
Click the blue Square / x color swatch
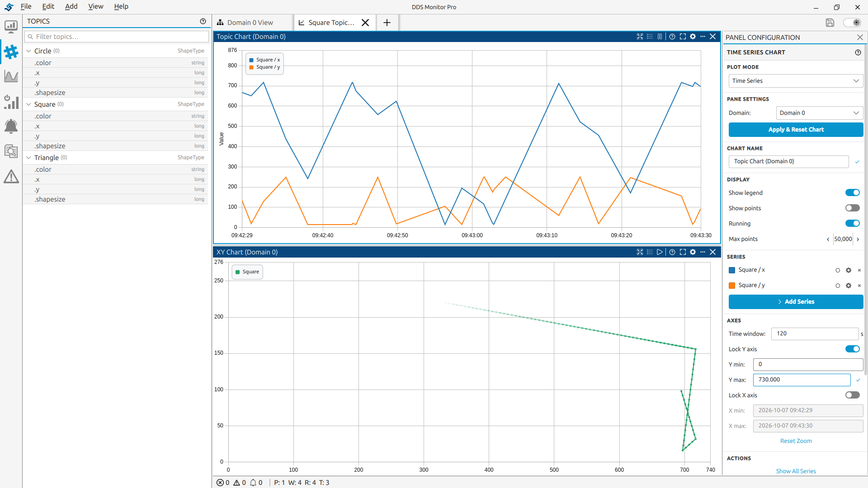(x=732, y=270)
